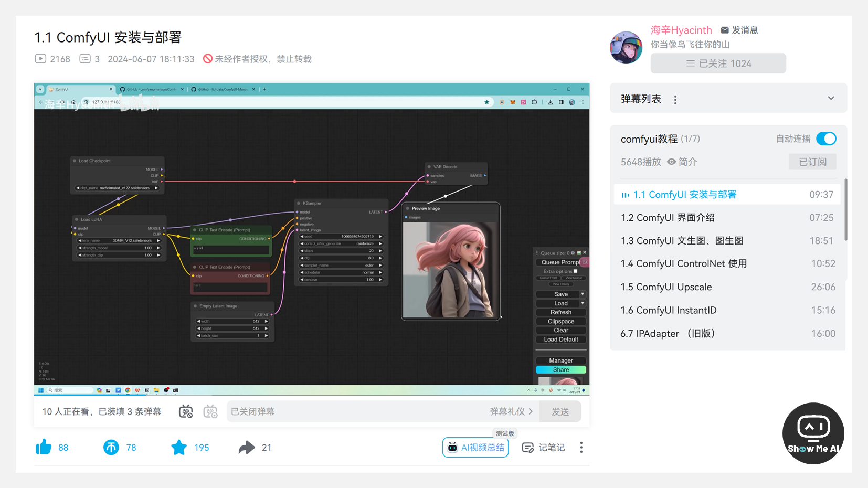
Task: Open the queue panel settings gear icon
Action: [x=573, y=253]
